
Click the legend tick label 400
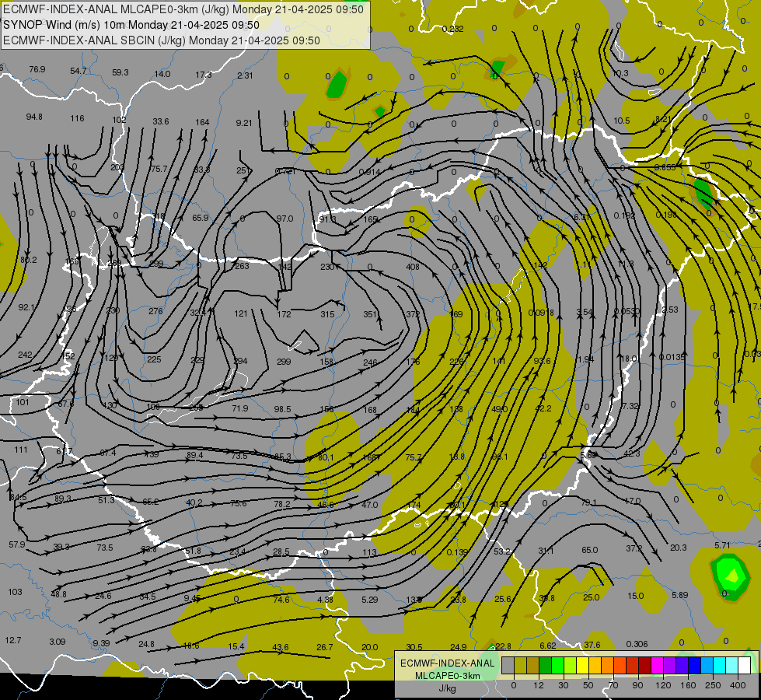click(738, 685)
